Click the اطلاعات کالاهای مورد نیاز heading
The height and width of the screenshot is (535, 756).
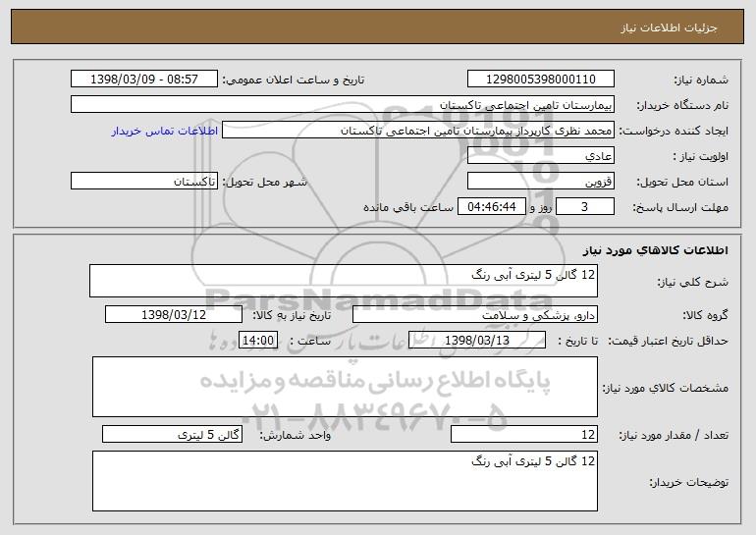point(655,250)
